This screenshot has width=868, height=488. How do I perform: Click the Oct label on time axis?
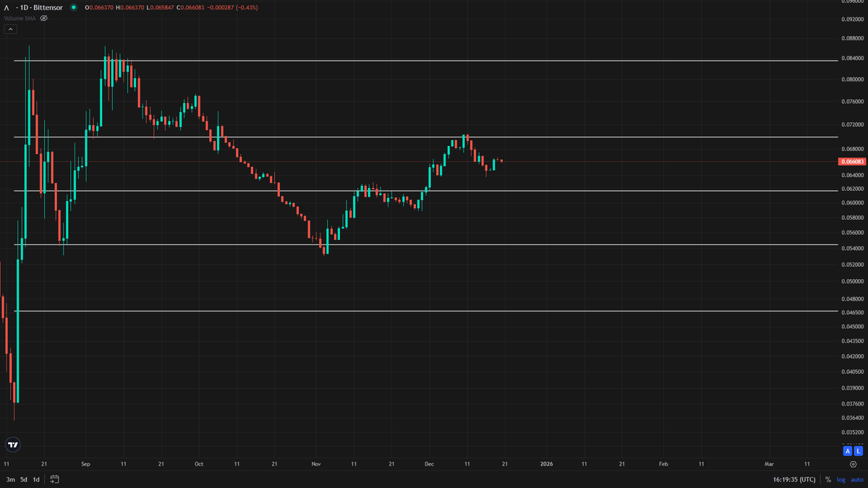199,463
